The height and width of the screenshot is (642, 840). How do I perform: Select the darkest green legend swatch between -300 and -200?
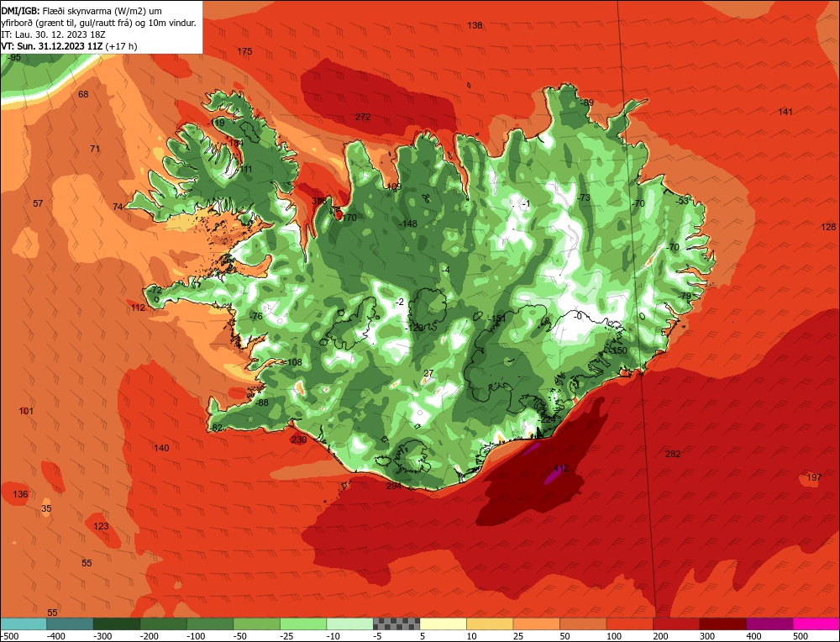pos(116,624)
